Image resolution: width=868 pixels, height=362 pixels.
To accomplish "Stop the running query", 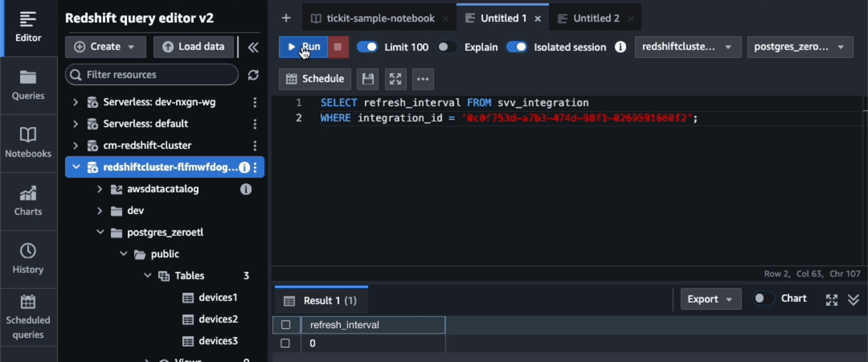I will tap(338, 47).
